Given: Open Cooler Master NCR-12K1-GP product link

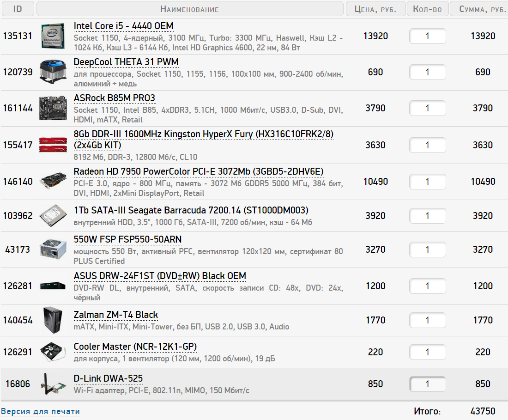Looking at the screenshot, I should click(135, 347).
